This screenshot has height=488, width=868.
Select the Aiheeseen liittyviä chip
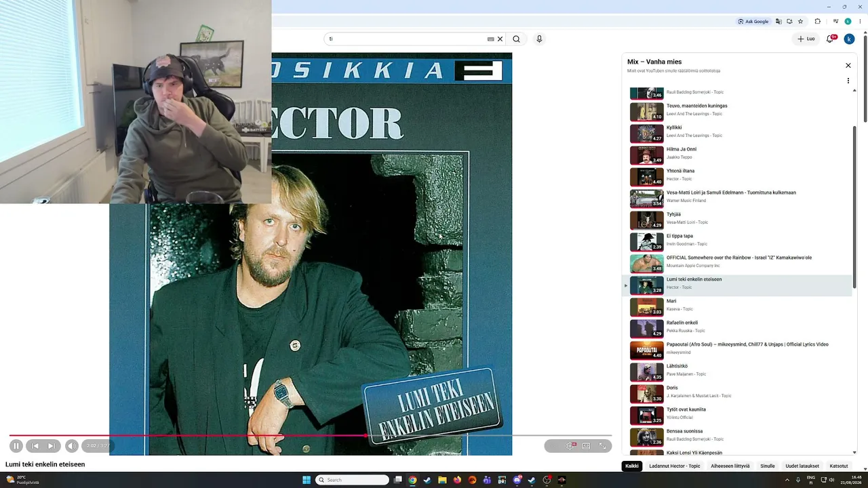click(730, 466)
